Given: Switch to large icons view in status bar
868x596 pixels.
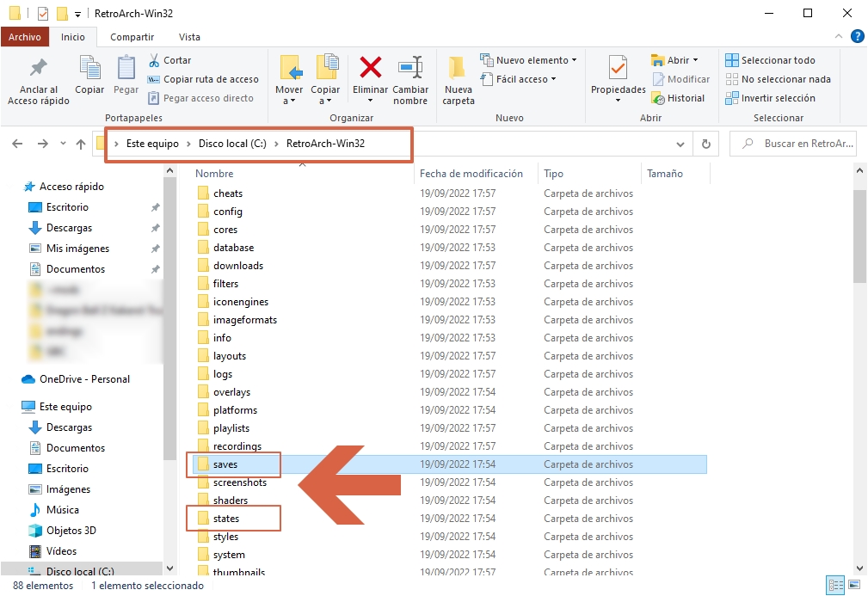Looking at the screenshot, I should [856, 585].
